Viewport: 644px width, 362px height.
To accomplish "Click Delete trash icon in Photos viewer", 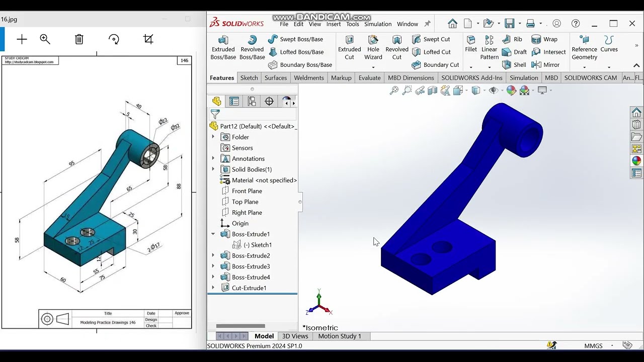I will pos(79,39).
